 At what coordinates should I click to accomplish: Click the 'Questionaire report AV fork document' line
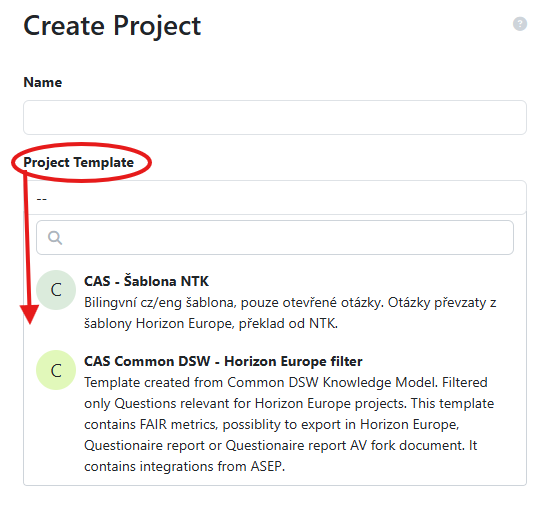(x=280, y=445)
